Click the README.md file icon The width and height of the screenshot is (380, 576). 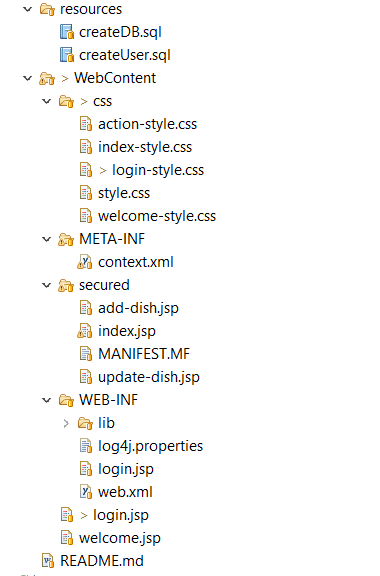47,561
